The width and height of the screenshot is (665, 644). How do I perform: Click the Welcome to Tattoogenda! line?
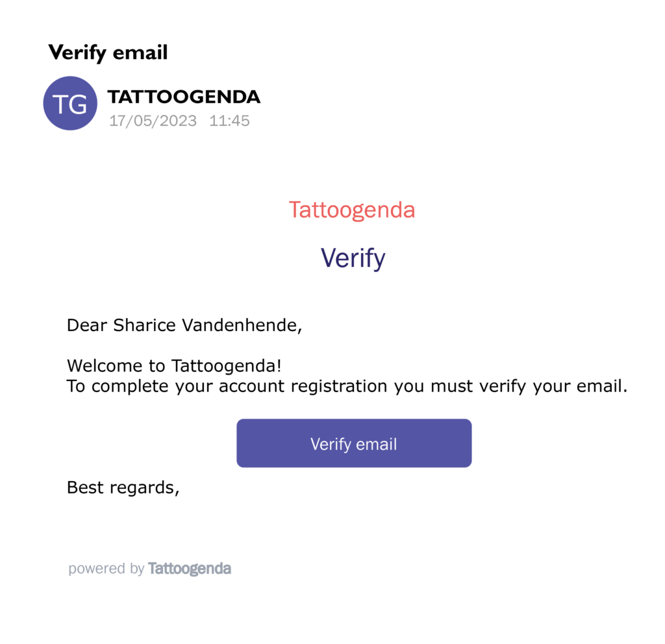coord(174,366)
